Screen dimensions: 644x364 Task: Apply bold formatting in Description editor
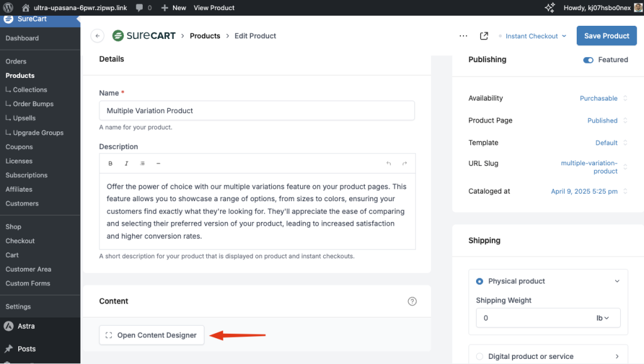tap(111, 163)
